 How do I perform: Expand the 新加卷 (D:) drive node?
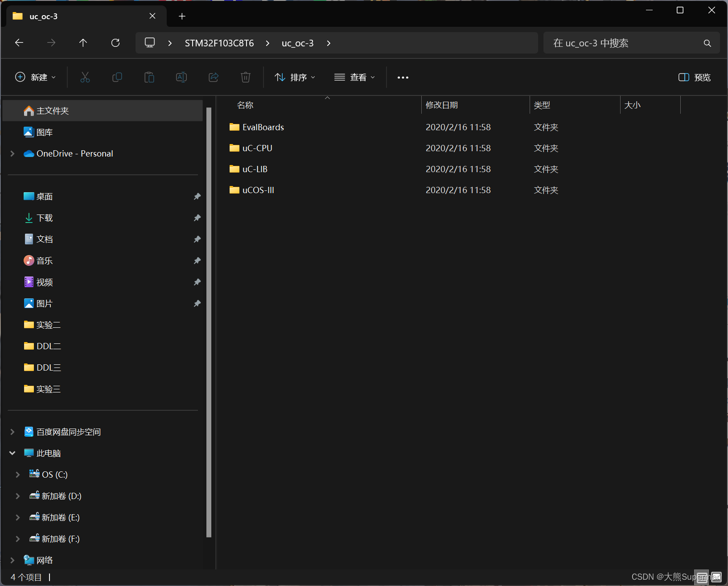18,496
